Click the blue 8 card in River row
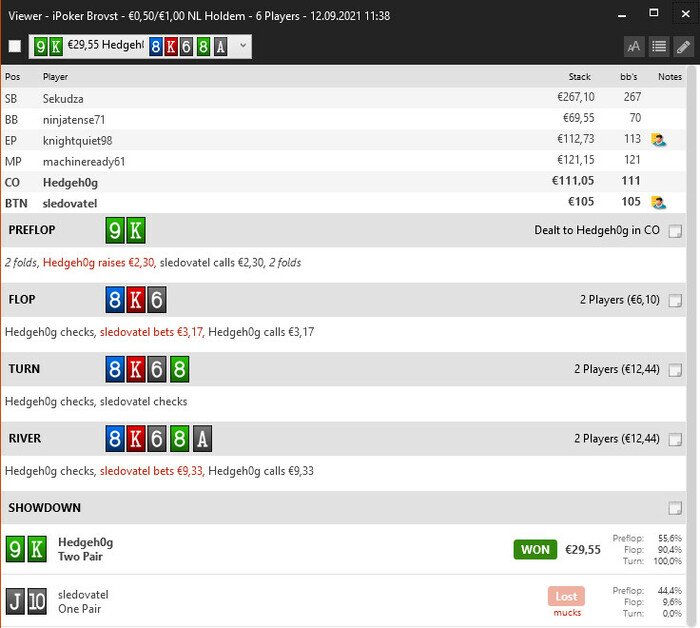This screenshot has width=700, height=628. (115, 439)
